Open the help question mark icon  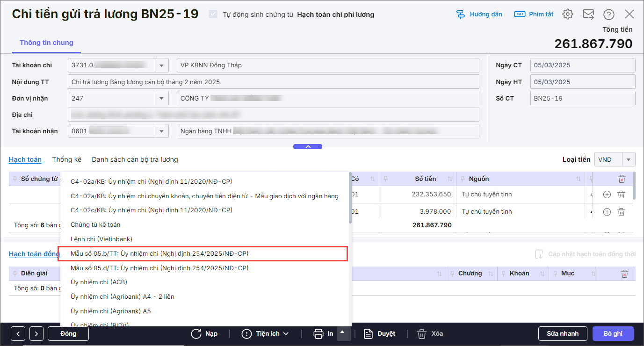point(608,14)
